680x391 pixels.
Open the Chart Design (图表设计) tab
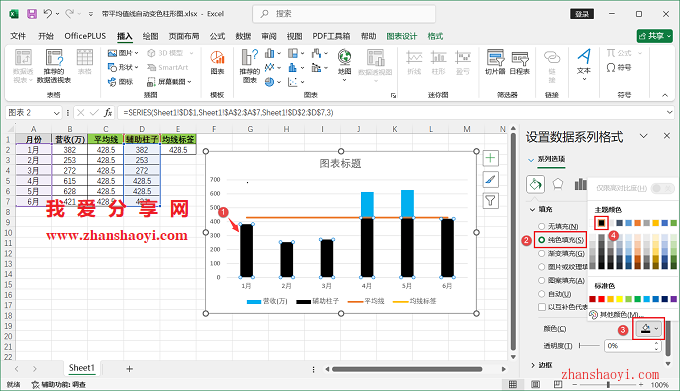(x=402, y=36)
